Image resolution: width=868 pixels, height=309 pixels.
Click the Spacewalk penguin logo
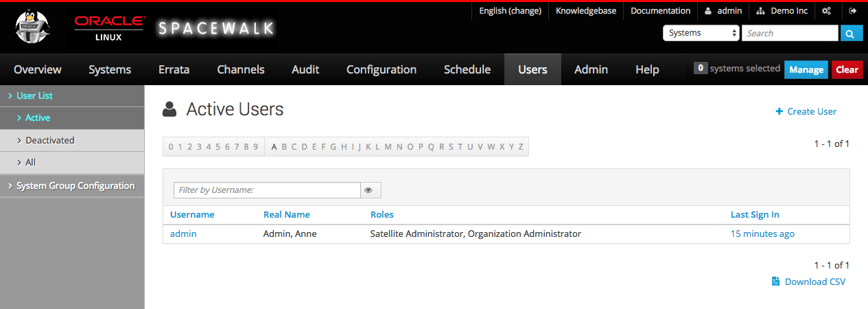(32, 27)
